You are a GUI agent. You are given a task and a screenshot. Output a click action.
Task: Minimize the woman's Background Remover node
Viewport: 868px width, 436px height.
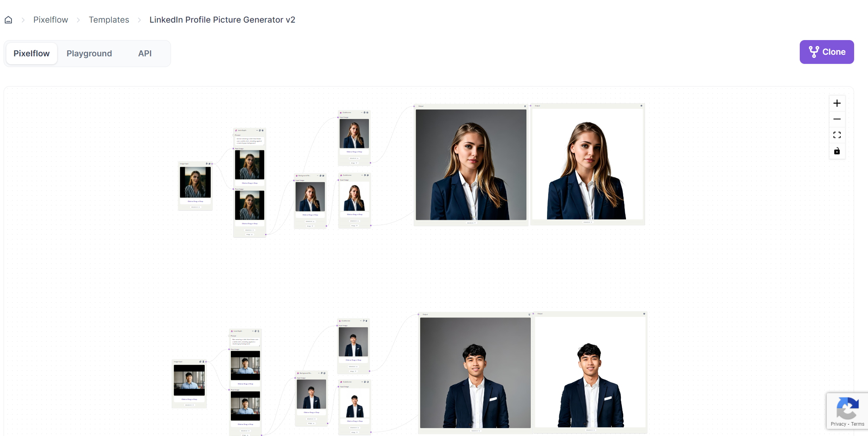pos(317,175)
